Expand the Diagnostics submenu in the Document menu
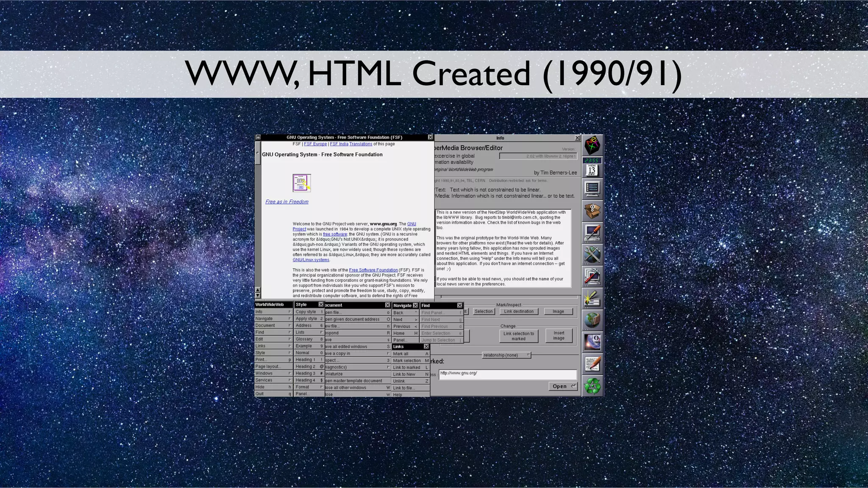The width and height of the screenshot is (868, 488). coord(358,367)
